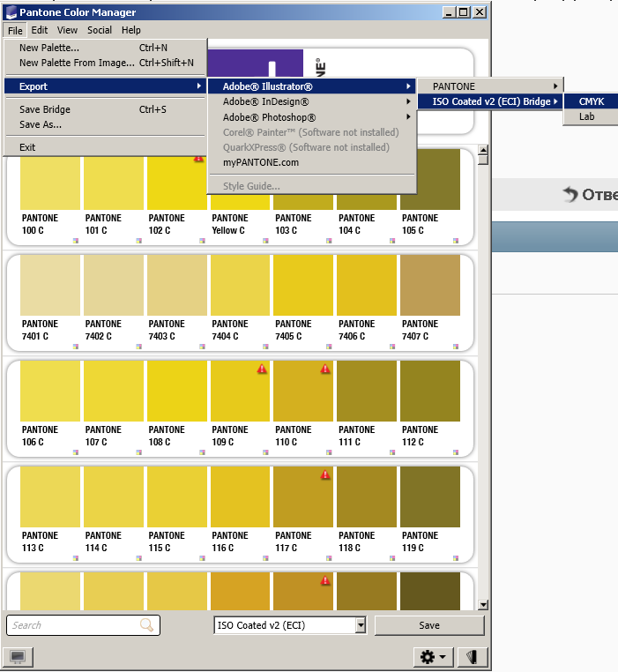The height and width of the screenshot is (672, 618).
Task: Click the small color icon under PANTONE 116 C
Action: coord(265,558)
